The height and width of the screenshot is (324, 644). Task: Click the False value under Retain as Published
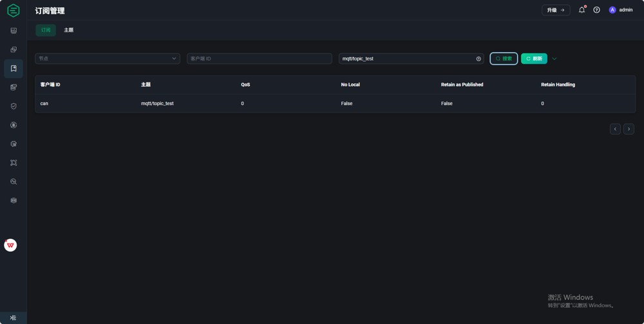(x=447, y=104)
